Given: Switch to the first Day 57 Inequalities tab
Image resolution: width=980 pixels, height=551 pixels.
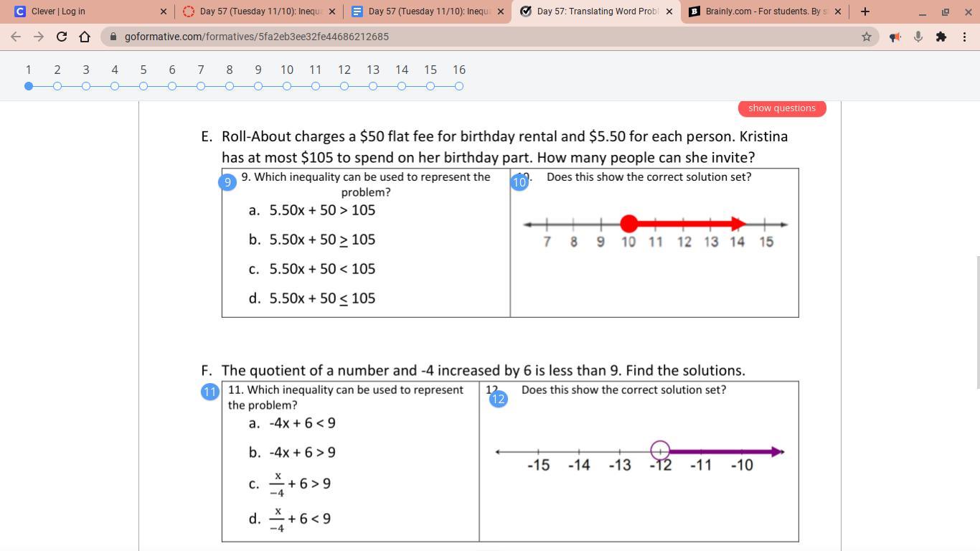Looking at the screenshot, I should [x=258, y=11].
